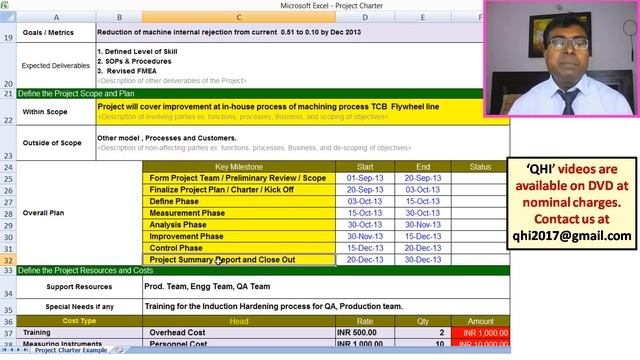Image resolution: width=640 pixels, height=360 pixels.
Task: Click the Reduction of machine internal rejection cell
Action: click(290, 32)
